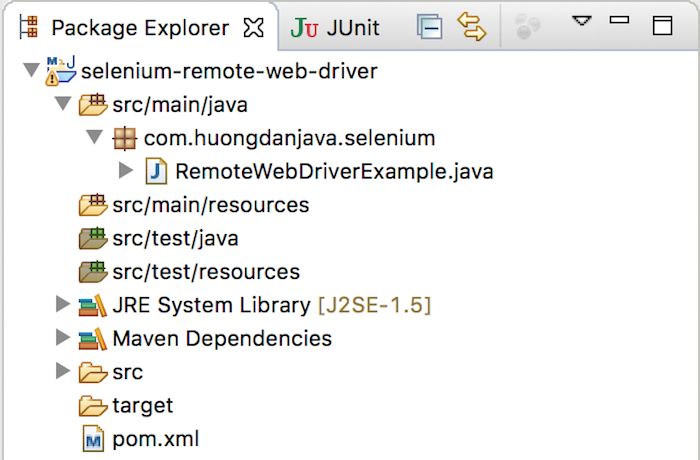The image size is (700, 460).
Task: Select the src/test/java label
Action: 175,238
